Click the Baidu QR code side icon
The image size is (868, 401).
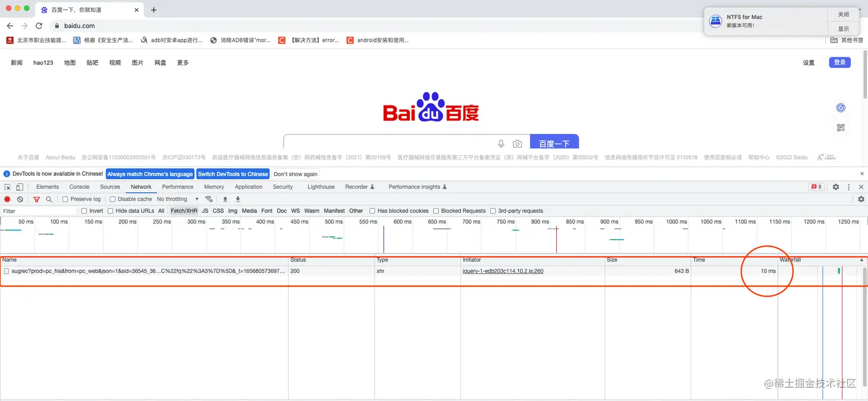tap(841, 128)
